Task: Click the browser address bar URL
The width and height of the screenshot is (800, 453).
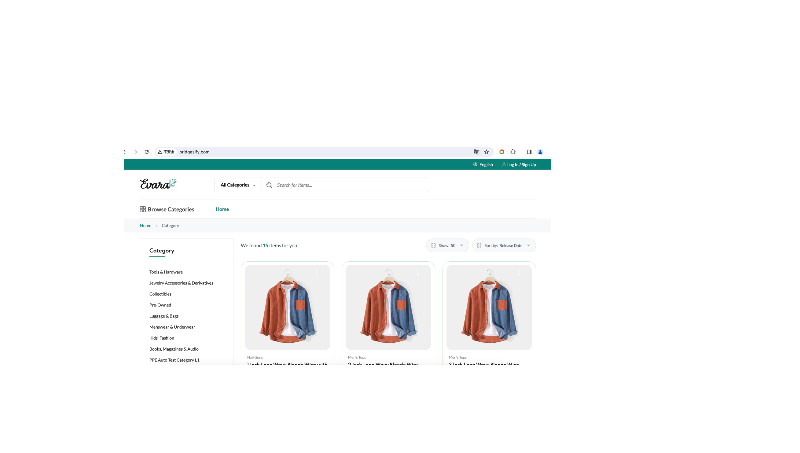Action: pyautogui.click(x=194, y=152)
